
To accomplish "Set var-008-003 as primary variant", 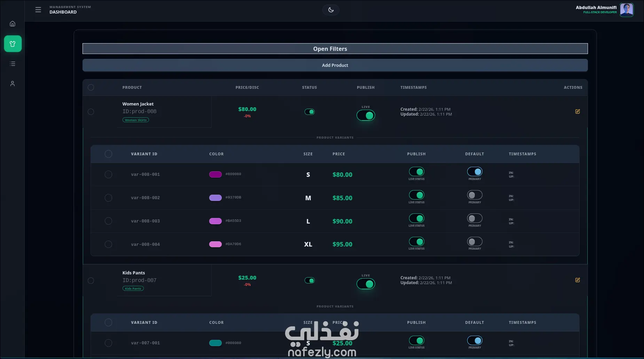I will (474, 218).
